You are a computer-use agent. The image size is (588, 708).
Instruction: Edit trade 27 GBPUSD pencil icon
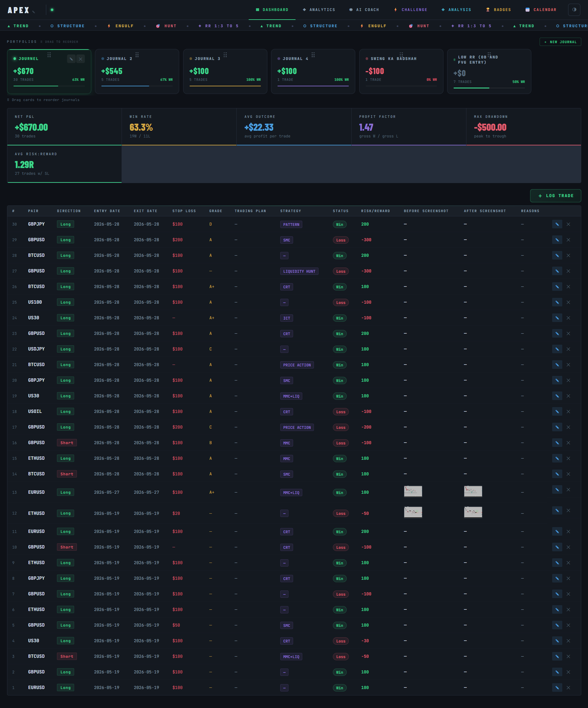tap(557, 271)
